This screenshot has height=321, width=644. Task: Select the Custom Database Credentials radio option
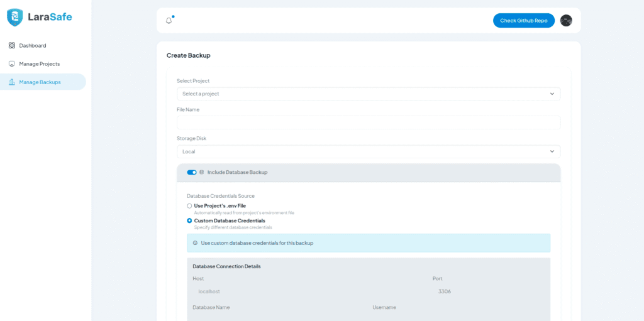[189, 220]
